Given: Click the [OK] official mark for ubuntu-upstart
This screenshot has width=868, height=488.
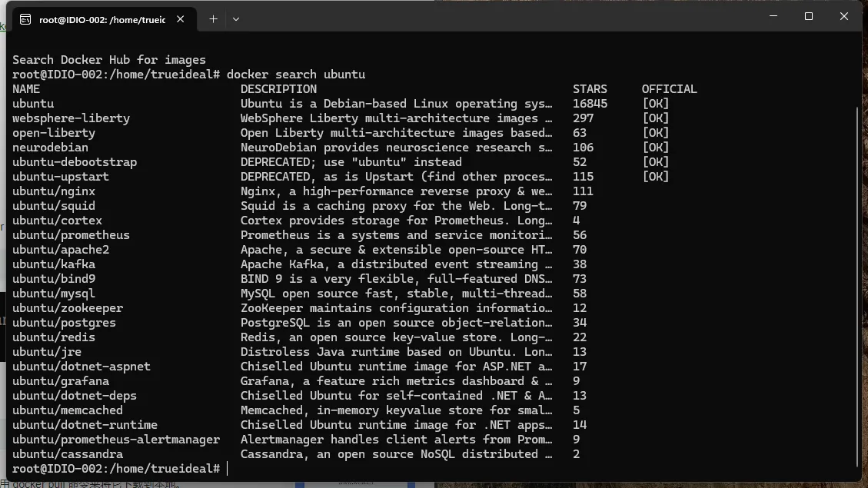Looking at the screenshot, I should point(656,177).
